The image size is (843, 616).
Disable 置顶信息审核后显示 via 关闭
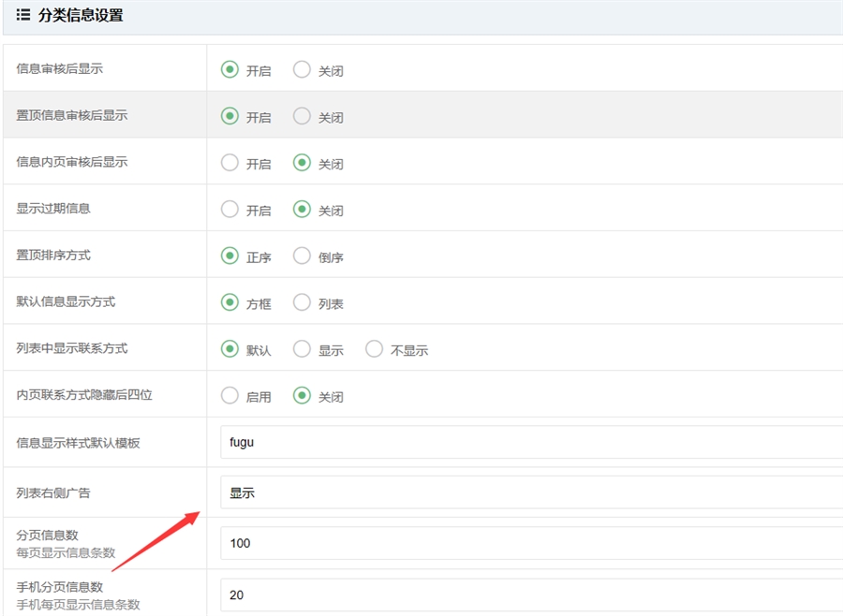[302, 116]
